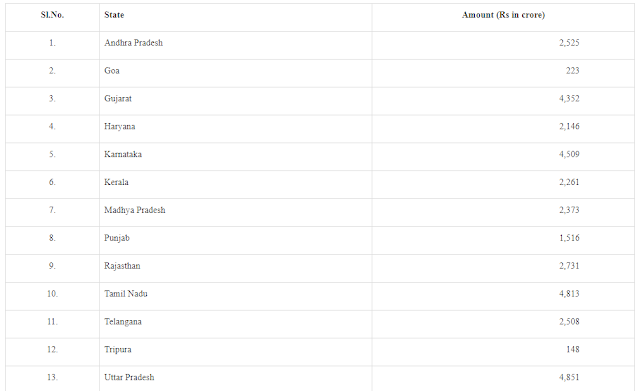The height and width of the screenshot is (391, 640).
Task: Select the Goa amount 223
Action: point(573,71)
